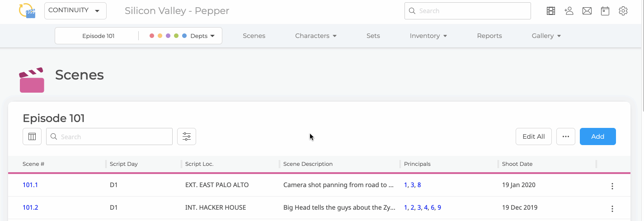The height and width of the screenshot is (221, 644).
Task: Click principal 8 in scene 101.1
Action: coord(419,185)
